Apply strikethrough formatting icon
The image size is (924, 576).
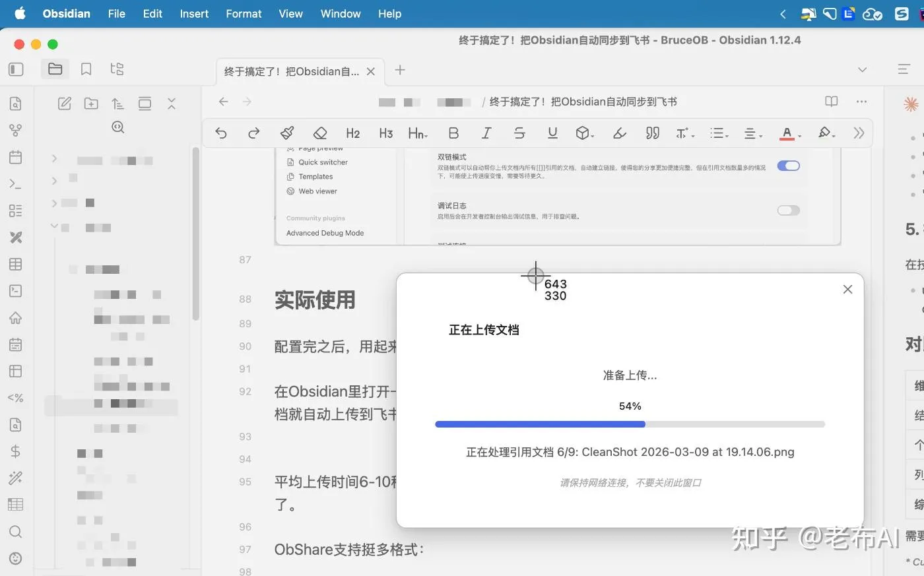(519, 133)
